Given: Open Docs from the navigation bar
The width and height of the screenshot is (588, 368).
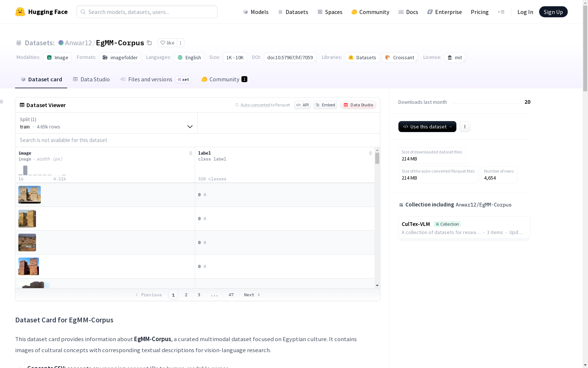Looking at the screenshot, I should (408, 12).
